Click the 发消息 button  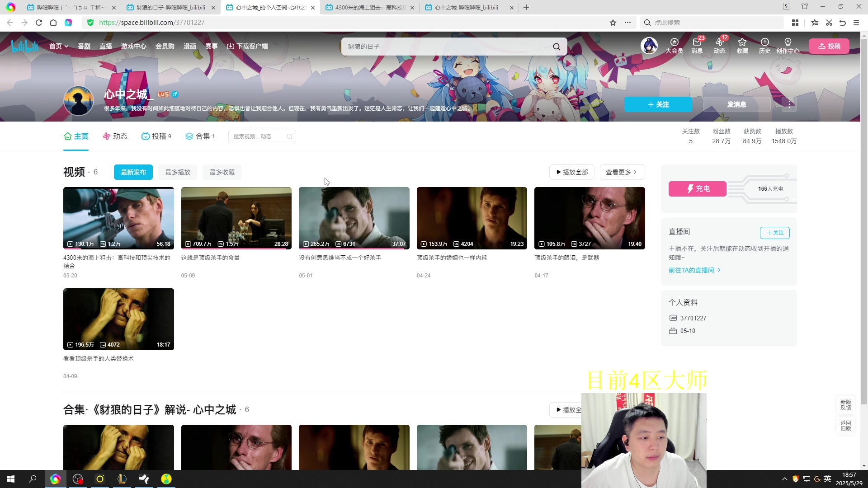[x=736, y=104]
